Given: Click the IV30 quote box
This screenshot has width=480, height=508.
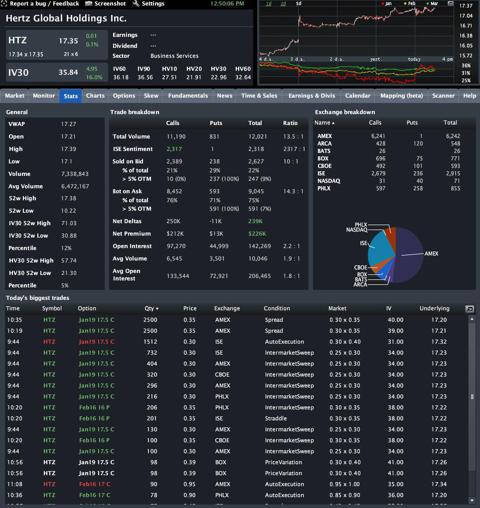Looking at the screenshot, I should coord(57,72).
